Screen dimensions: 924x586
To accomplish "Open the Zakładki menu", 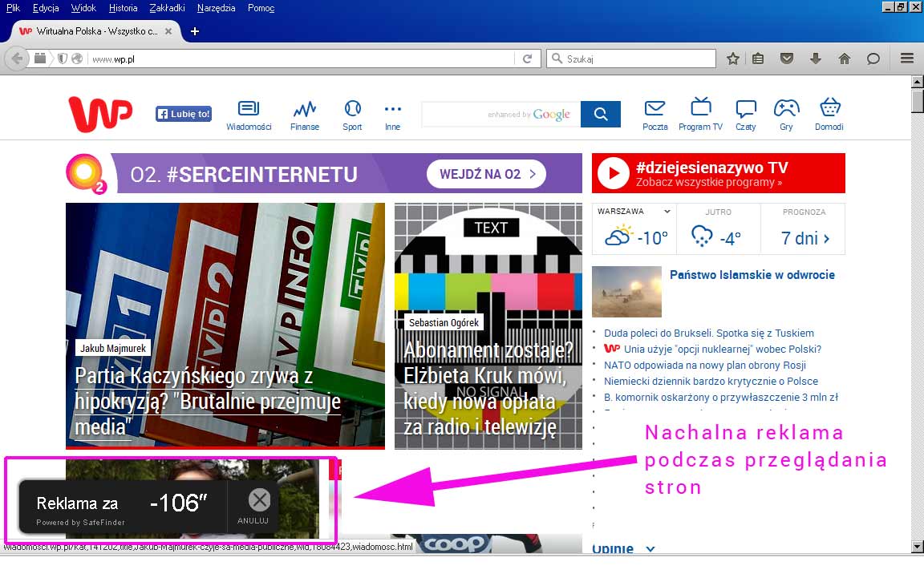I will click(x=167, y=8).
